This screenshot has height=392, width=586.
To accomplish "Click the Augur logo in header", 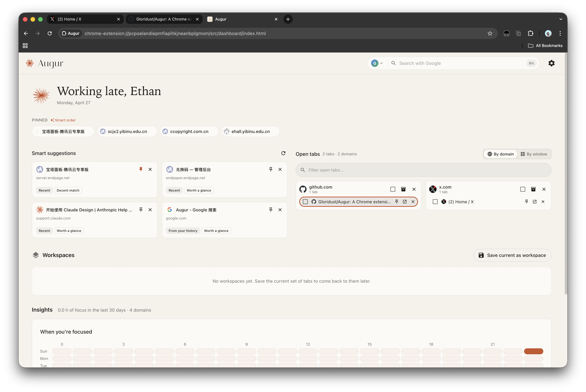I will tap(45, 63).
